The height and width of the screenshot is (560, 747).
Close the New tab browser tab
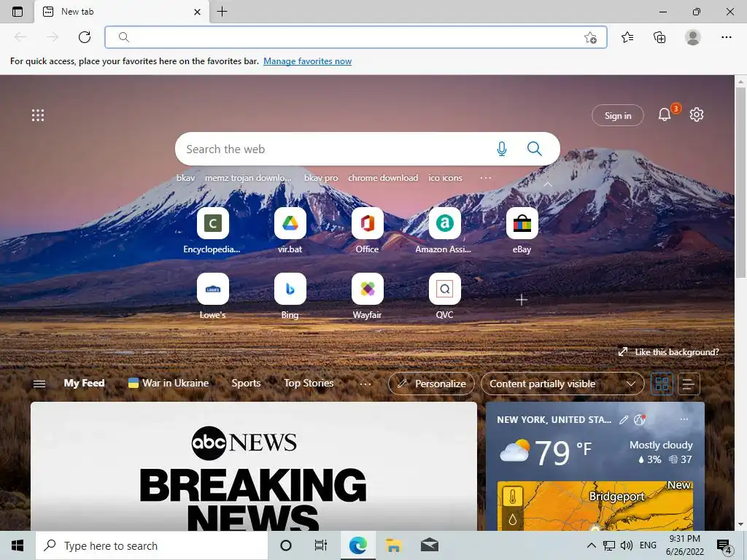197,12
